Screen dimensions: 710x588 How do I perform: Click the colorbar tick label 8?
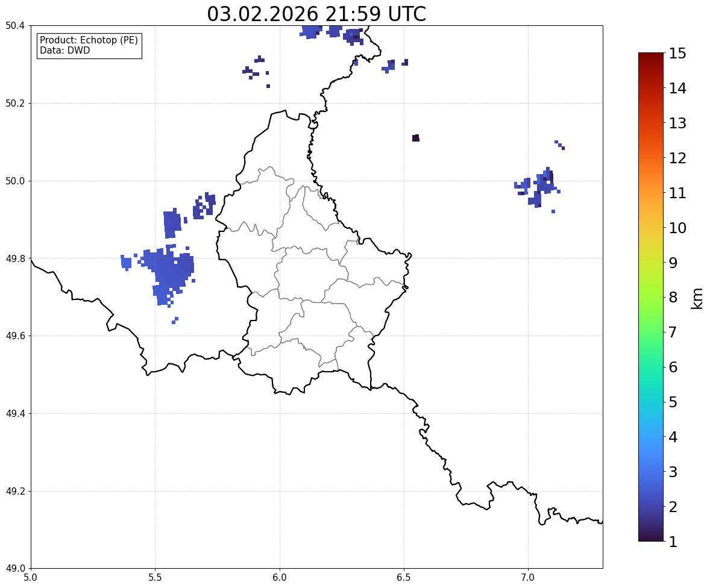click(673, 298)
